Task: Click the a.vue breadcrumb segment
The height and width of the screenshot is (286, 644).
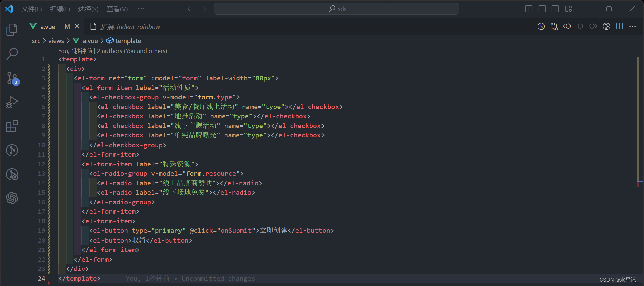Action: tap(90, 41)
